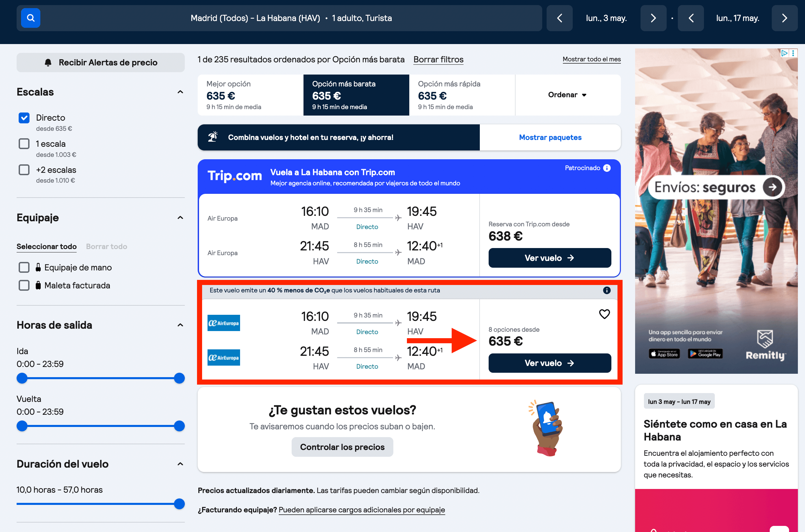805x532 pixels.
Task: Collapse the Duración del vuelo section
Action: pyautogui.click(x=180, y=464)
